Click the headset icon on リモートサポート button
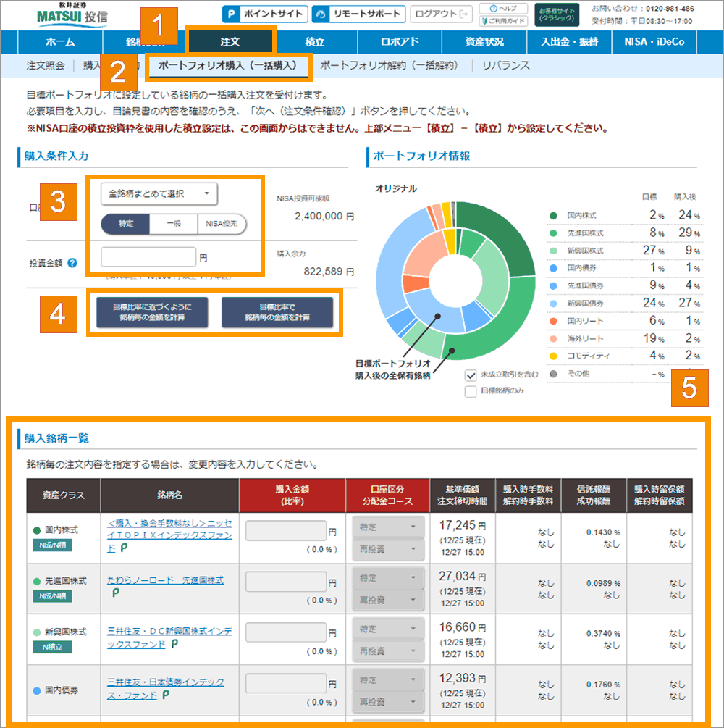Image resolution: width=724 pixels, height=728 pixels. click(320, 14)
